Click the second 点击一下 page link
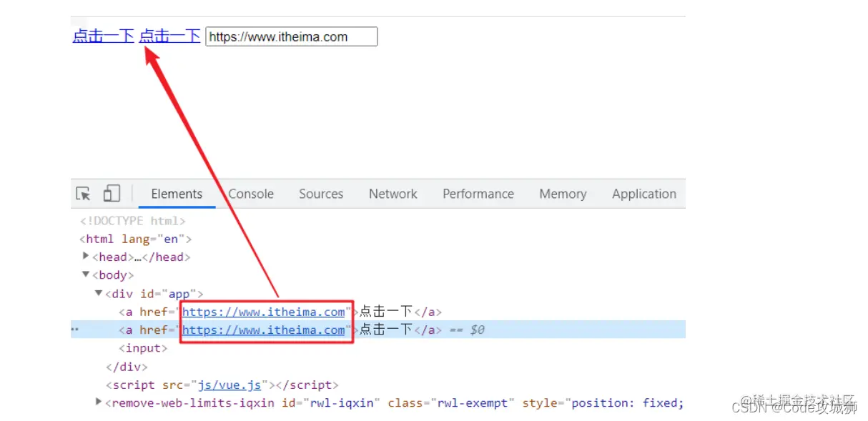The image size is (868, 421). pyautogui.click(x=169, y=36)
